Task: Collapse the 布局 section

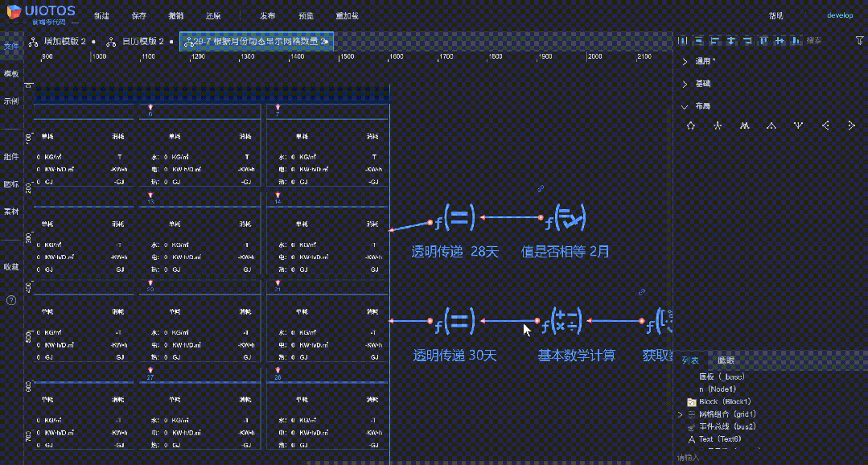Action: [685, 105]
